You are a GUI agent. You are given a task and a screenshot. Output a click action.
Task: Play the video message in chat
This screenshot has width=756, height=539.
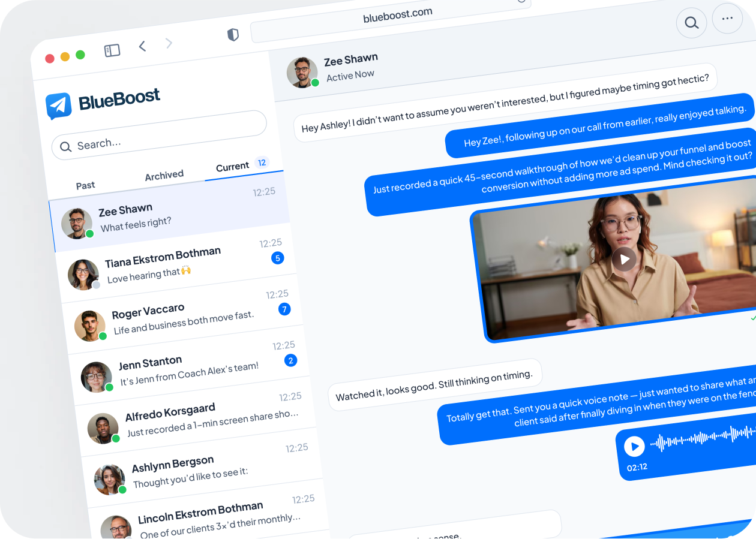point(625,259)
